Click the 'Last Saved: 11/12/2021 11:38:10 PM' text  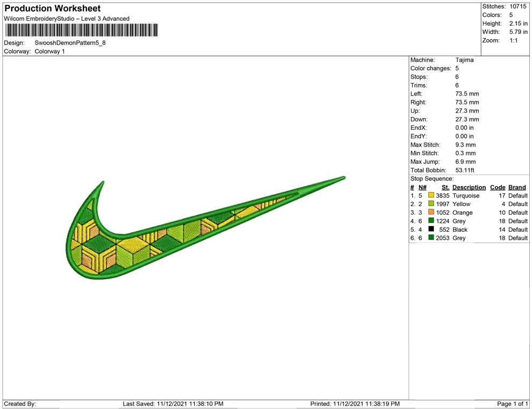coord(172,404)
